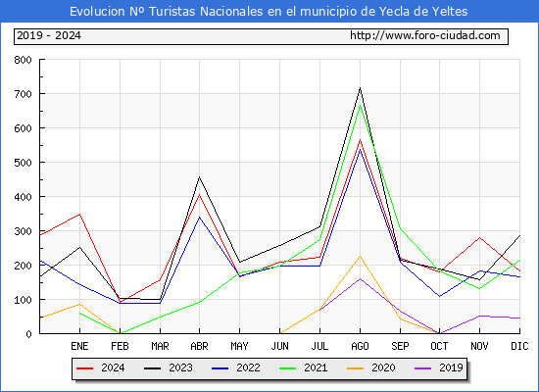Click the ABR month axis label
Screen dimensions: 539x392
tap(199, 346)
